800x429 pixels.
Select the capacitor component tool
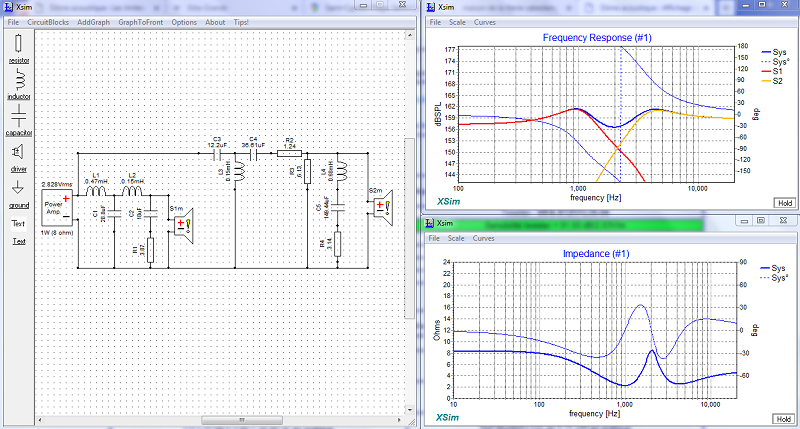(x=19, y=121)
